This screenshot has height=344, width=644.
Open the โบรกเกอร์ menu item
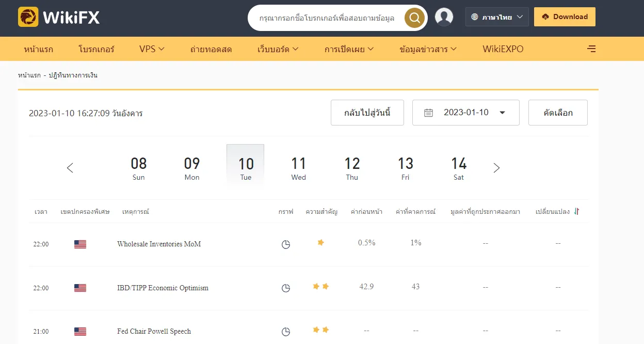[96, 49]
